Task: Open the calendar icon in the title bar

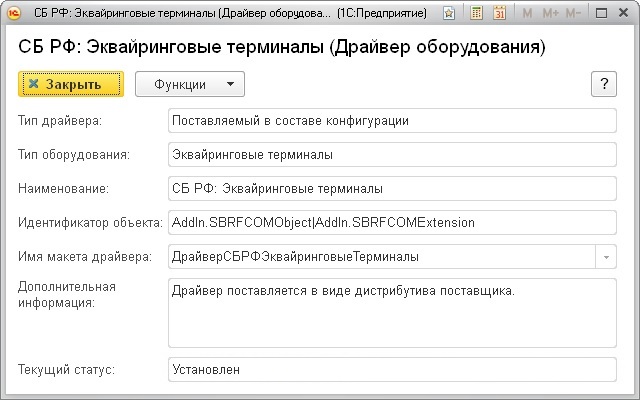Action: pos(499,14)
